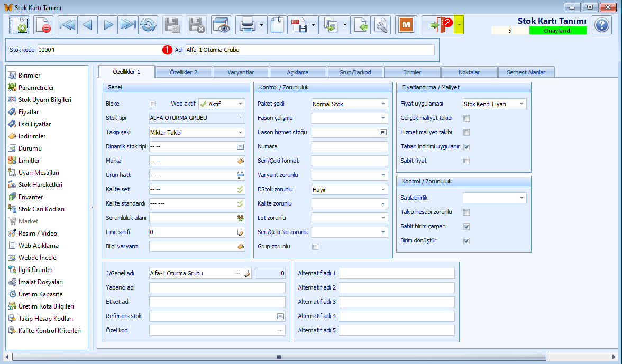Image resolution: width=622 pixels, height=364 pixels.
Task: Open Satılabilirlik dropdown
Action: 522,198
